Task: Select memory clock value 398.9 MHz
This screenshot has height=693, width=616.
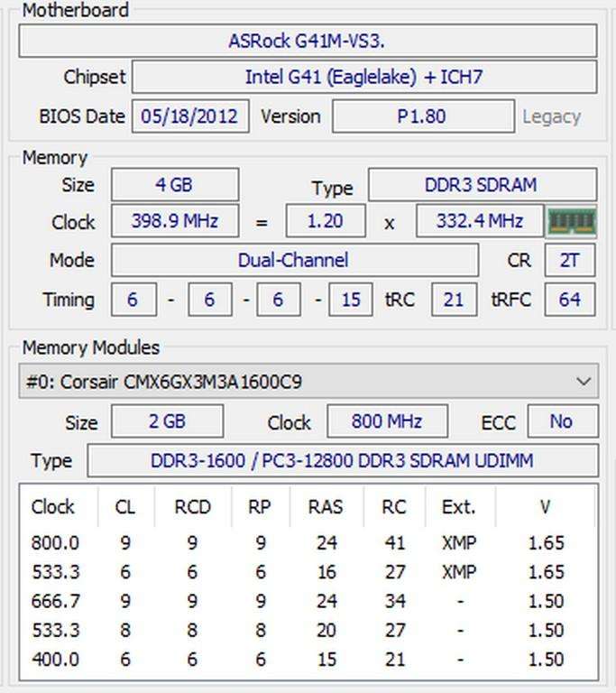Action: pyautogui.click(x=175, y=221)
